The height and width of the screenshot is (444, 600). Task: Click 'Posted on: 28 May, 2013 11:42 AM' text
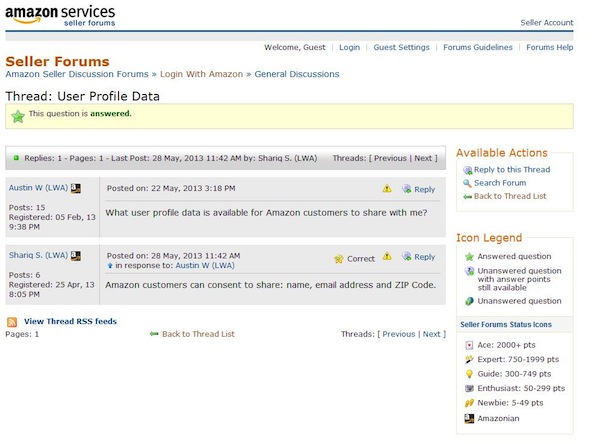pyautogui.click(x=173, y=256)
